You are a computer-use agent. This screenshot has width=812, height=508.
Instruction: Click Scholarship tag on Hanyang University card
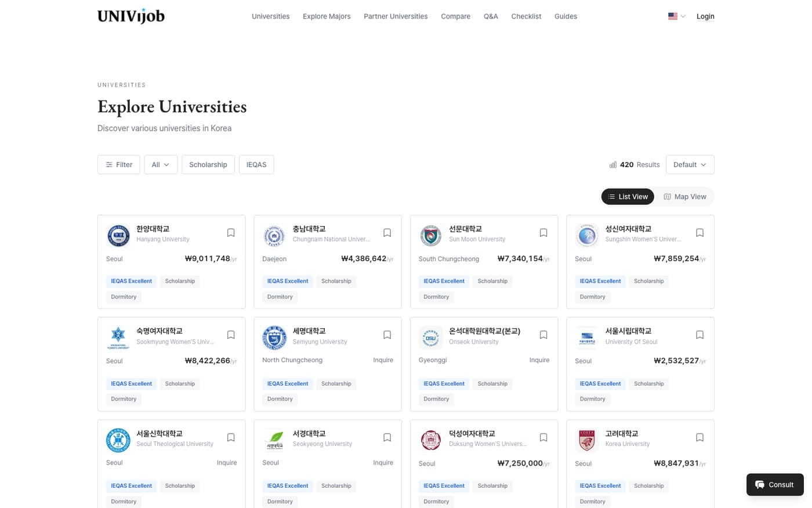click(x=180, y=281)
